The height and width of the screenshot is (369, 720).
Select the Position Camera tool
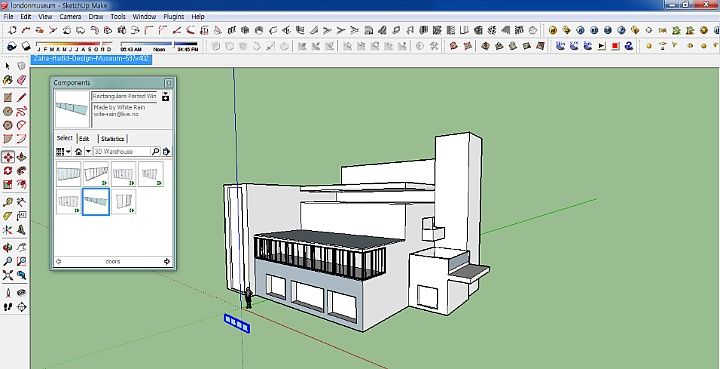(x=7, y=293)
